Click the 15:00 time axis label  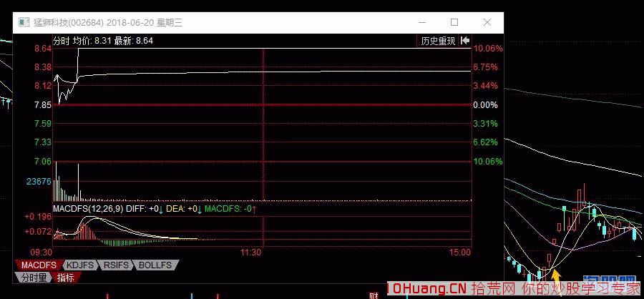tap(461, 252)
